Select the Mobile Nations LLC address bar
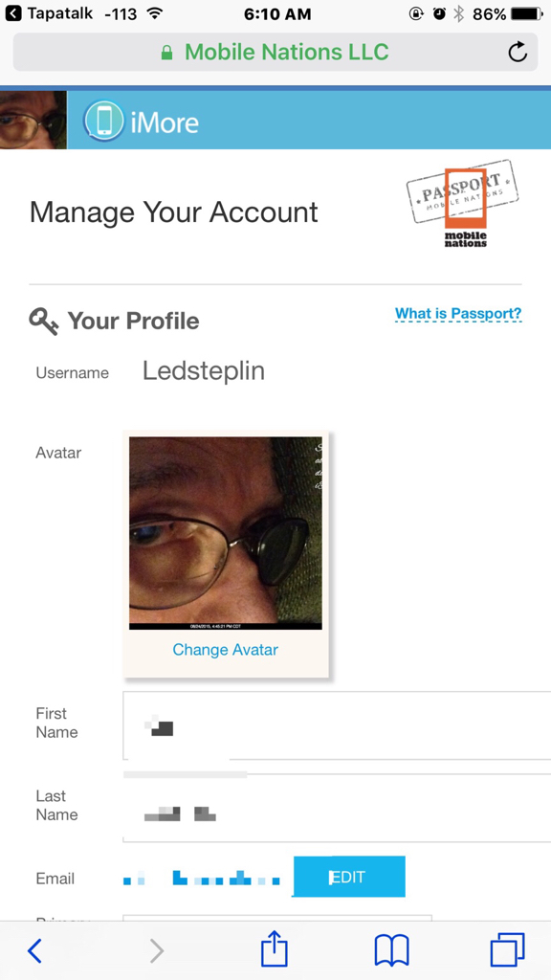551x980 pixels. 287,52
